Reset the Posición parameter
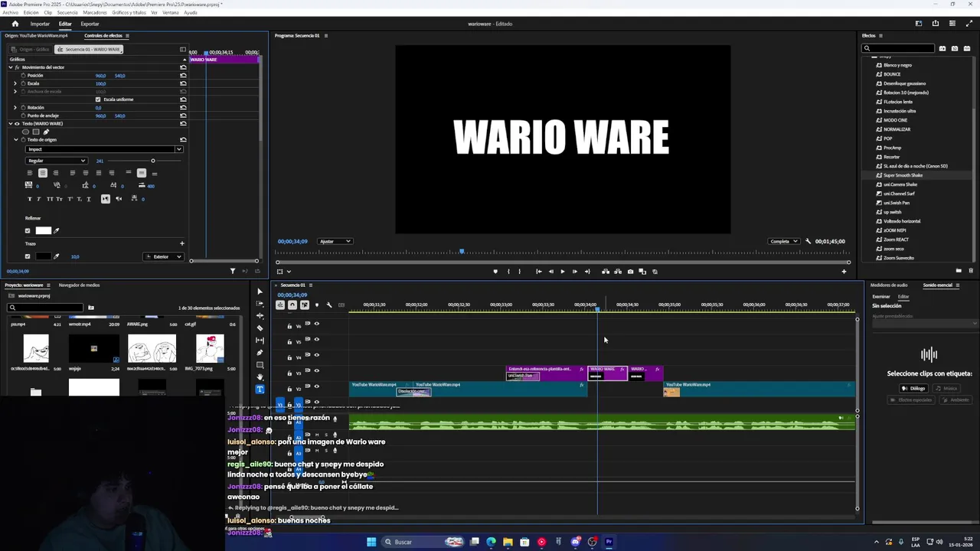This screenshot has height=551, width=980. pyautogui.click(x=183, y=76)
